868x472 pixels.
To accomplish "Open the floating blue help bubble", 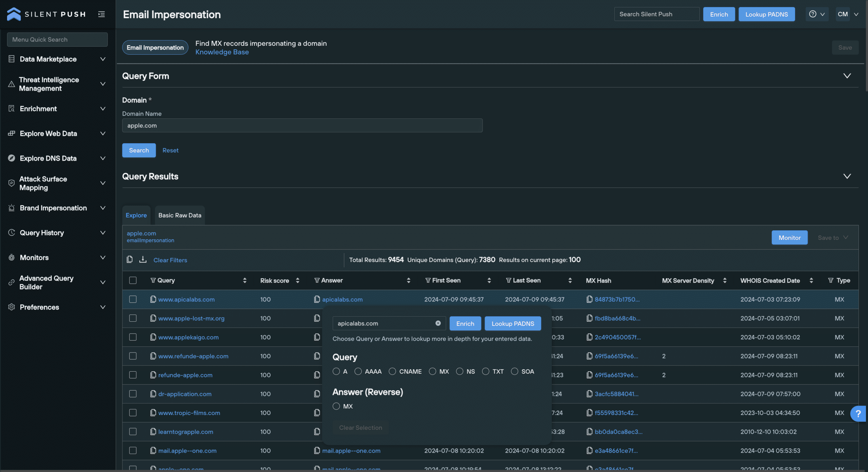I will point(858,414).
